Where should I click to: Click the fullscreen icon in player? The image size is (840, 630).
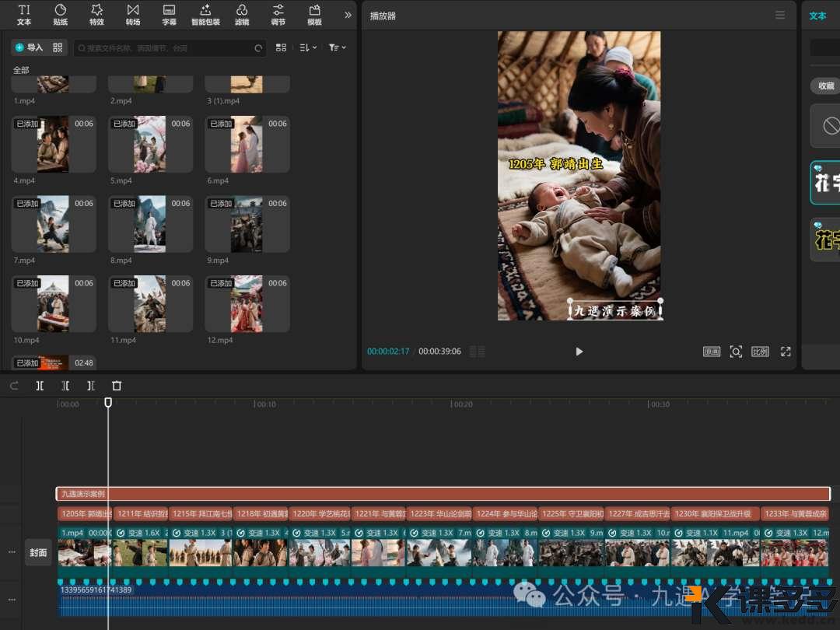tap(786, 352)
